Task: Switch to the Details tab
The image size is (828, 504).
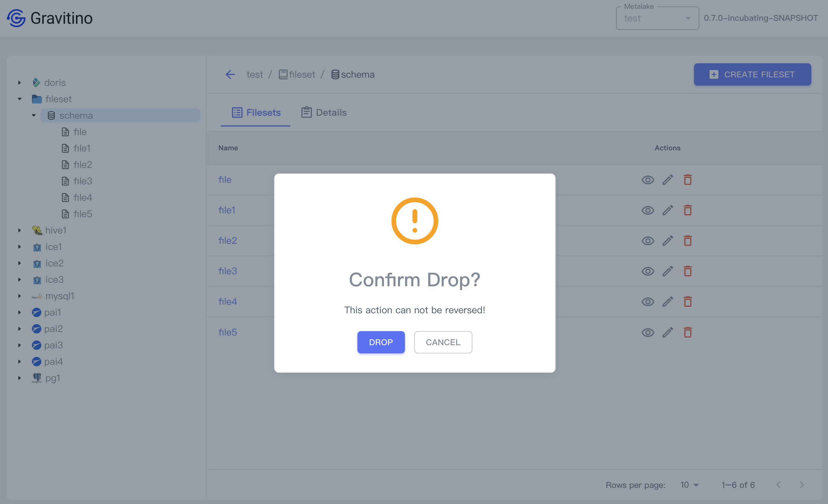Action: tap(324, 113)
